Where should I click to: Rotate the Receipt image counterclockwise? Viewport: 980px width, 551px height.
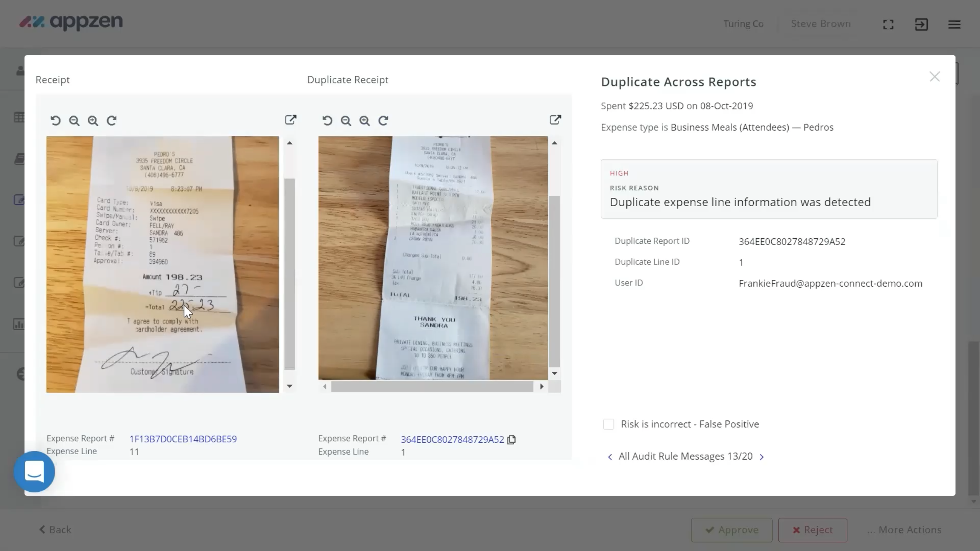[56, 121]
